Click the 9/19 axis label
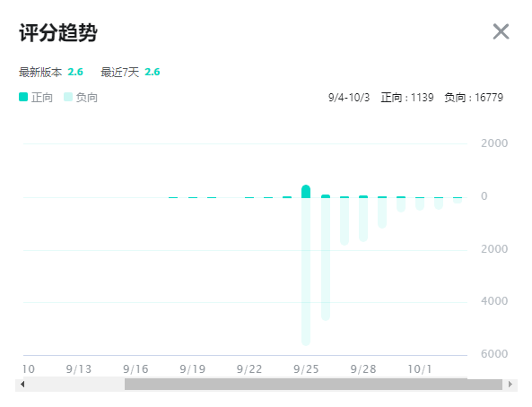532x407 pixels. 193,369
